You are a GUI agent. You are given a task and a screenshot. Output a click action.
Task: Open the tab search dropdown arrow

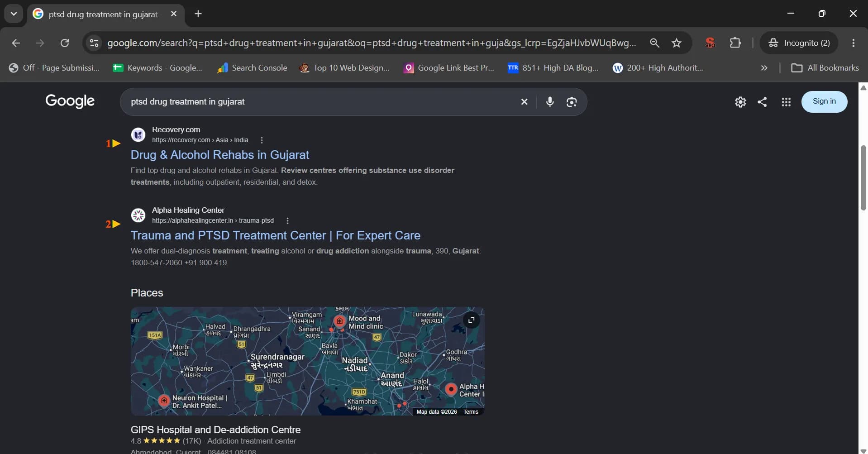[14, 14]
